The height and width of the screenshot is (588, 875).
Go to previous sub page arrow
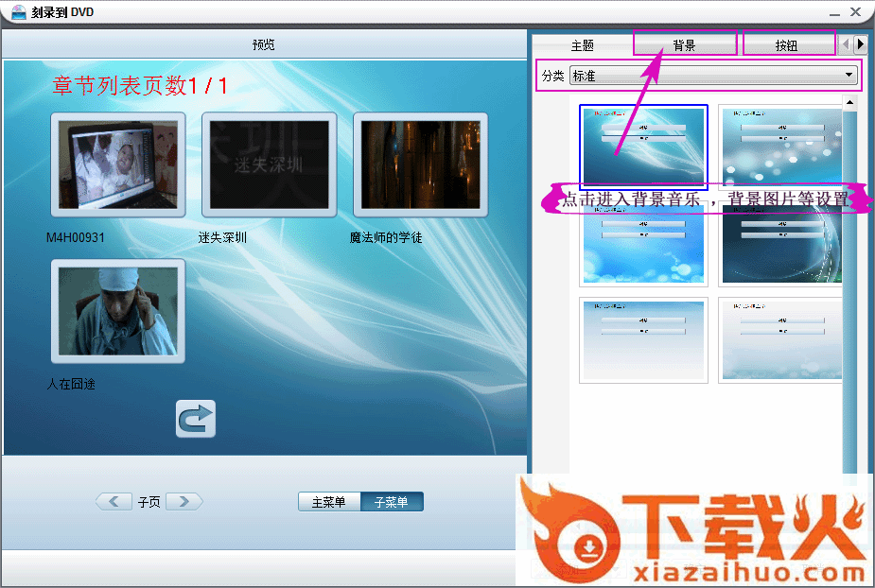(114, 502)
